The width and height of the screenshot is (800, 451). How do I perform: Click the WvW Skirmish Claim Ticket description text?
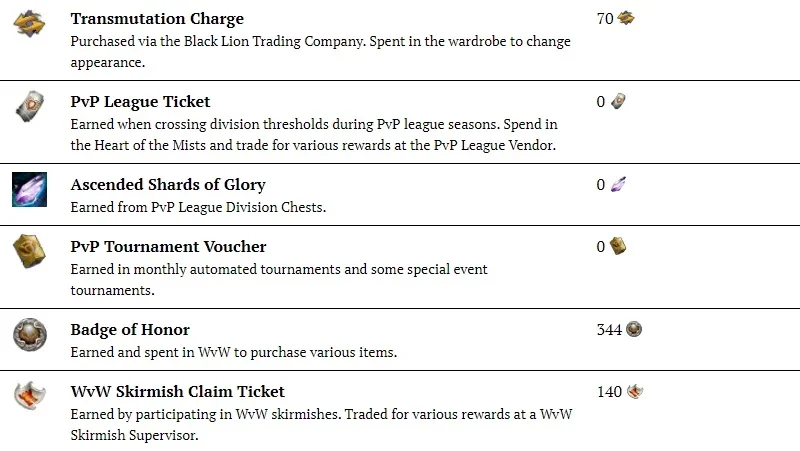tap(321, 424)
